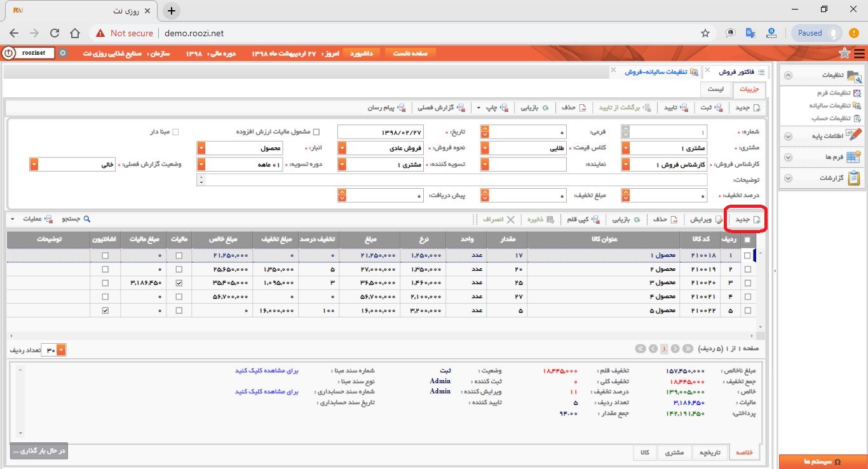
Task: Open the کارشناس فروش dropdown
Action: click(626, 165)
